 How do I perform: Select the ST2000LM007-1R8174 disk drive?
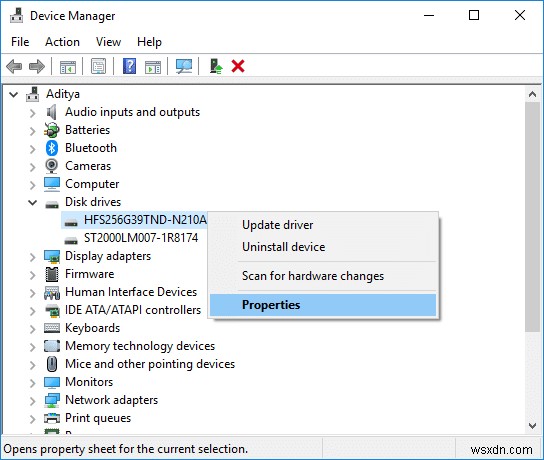(141, 238)
